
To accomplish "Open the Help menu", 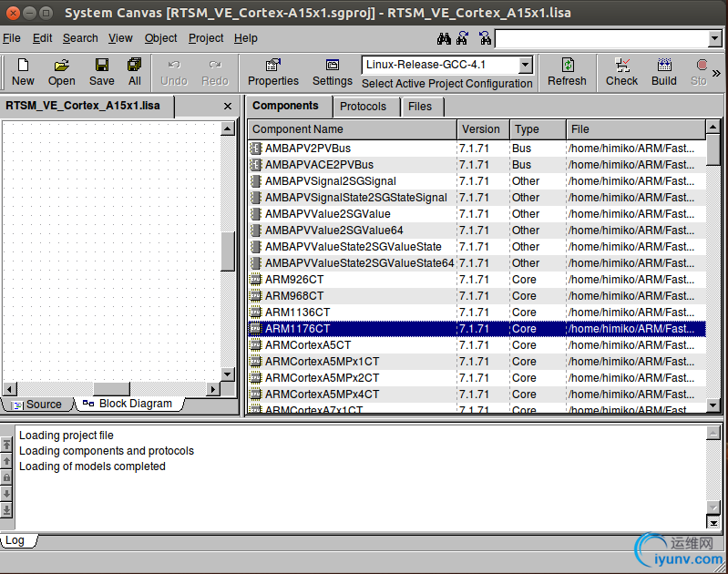I will [246, 38].
